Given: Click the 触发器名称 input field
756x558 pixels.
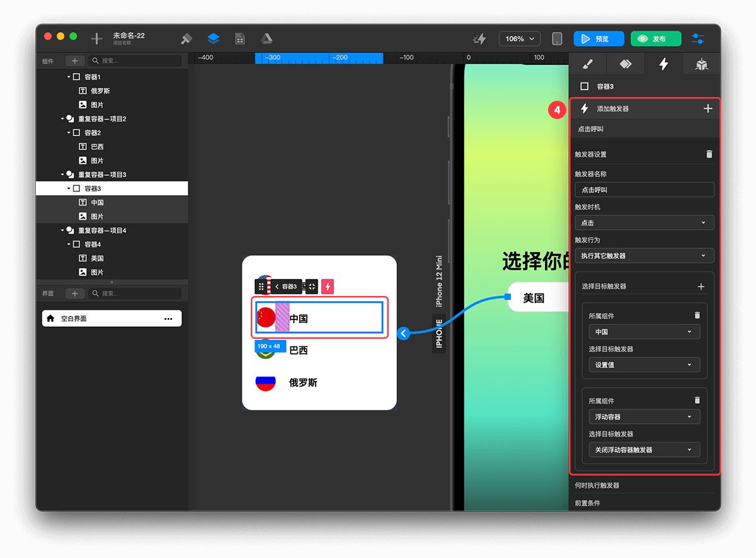Looking at the screenshot, I should tap(644, 190).
